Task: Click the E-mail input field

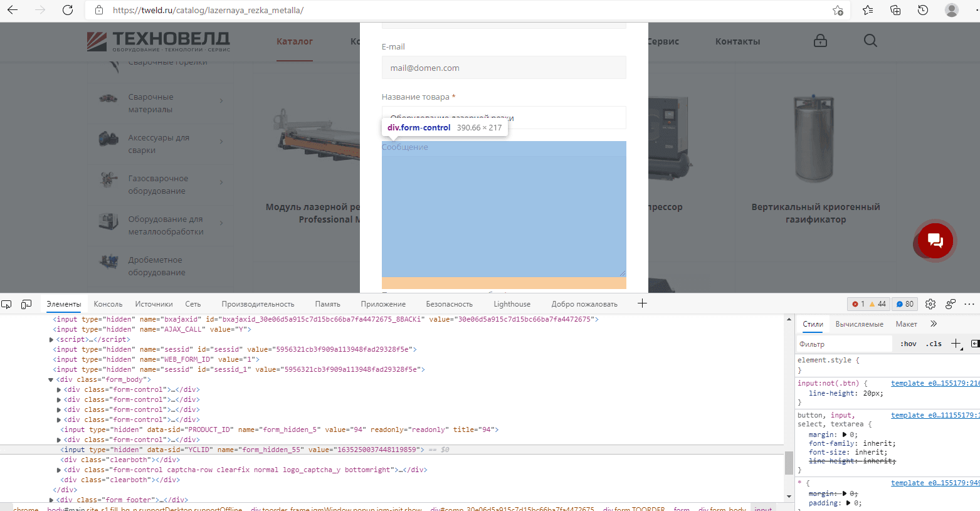Action: pyautogui.click(x=504, y=68)
